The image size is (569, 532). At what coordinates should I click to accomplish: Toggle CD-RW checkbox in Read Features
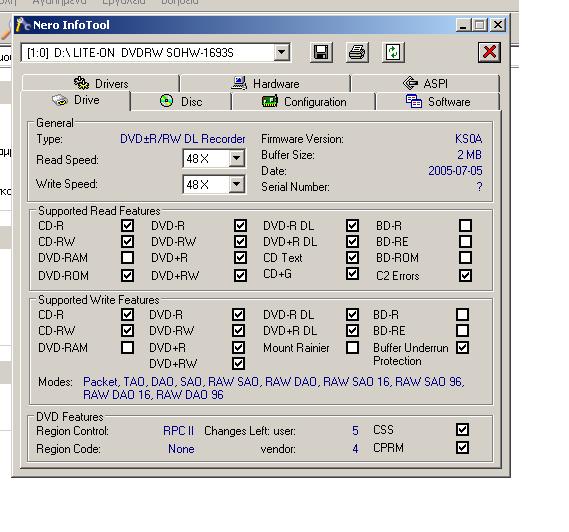[127, 241]
